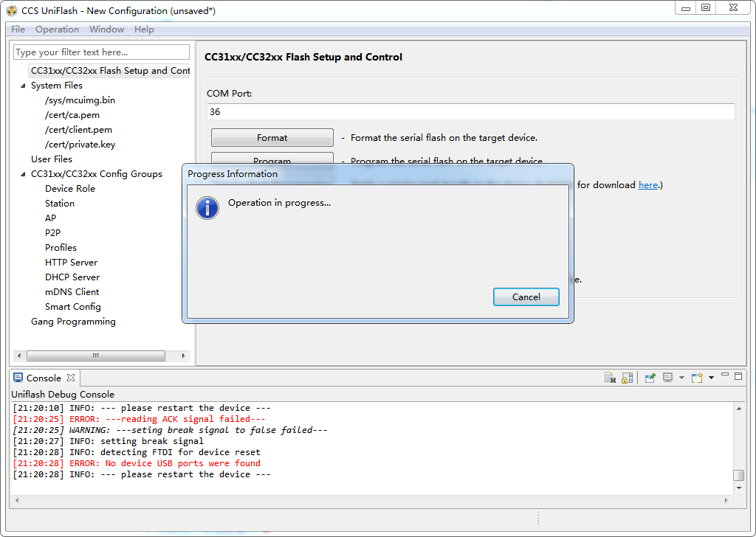The width and height of the screenshot is (756, 537).
Task: Click 'reading ACK signal failed' error line
Action: coord(139,419)
